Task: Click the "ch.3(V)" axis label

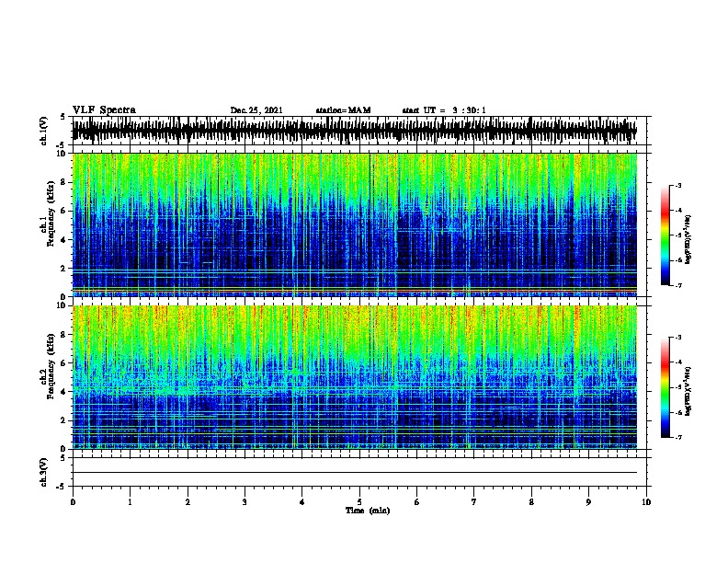Action: click(x=43, y=472)
